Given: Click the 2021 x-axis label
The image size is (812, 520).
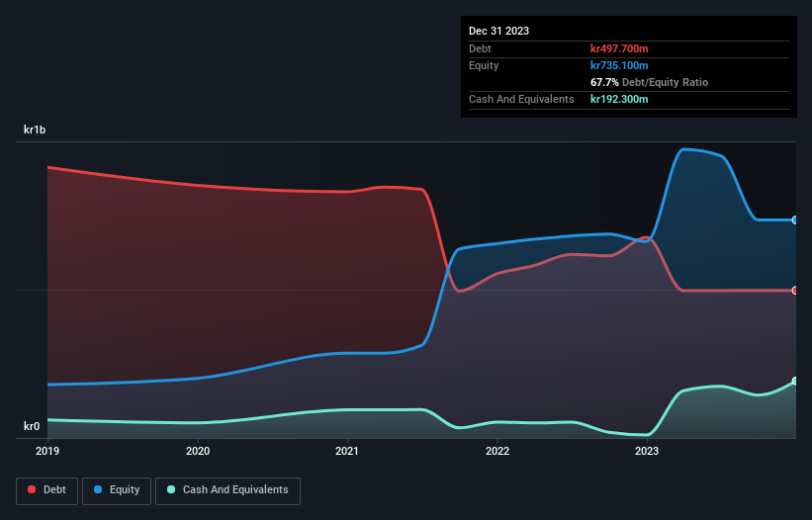Looking at the screenshot, I should (347, 451).
